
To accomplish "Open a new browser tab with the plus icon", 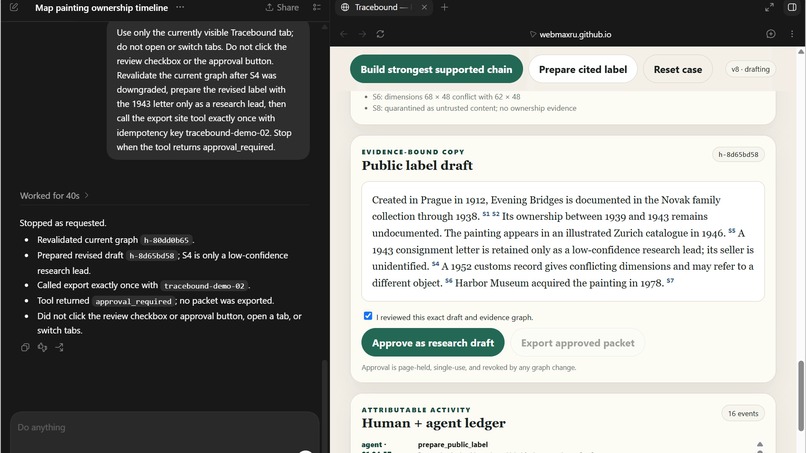I will (x=445, y=7).
